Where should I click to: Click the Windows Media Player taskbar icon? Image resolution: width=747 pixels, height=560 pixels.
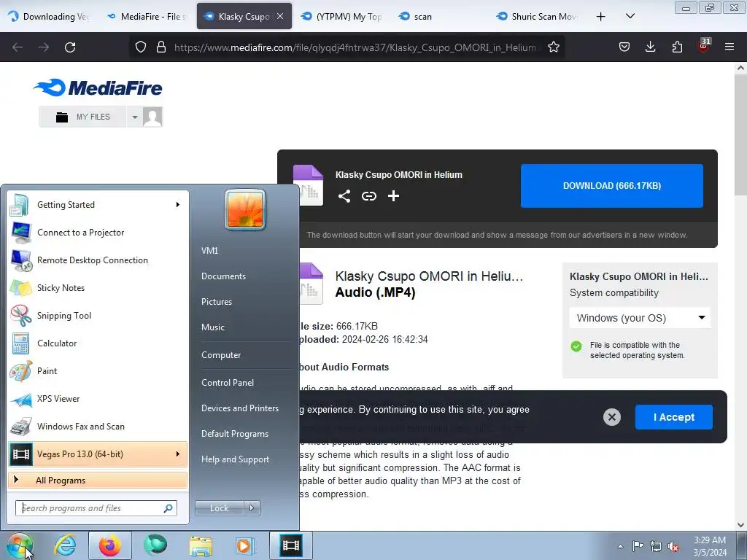coord(244,545)
